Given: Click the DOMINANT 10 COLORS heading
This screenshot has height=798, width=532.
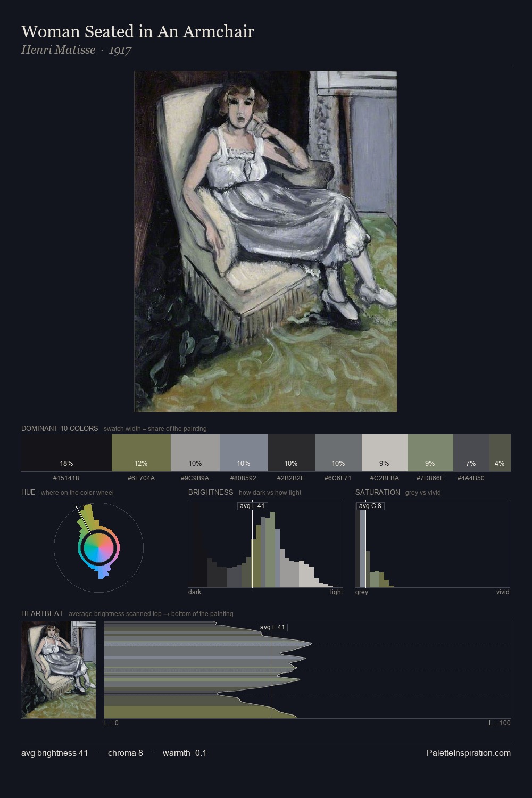Looking at the screenshot, I should coord(60,428).
